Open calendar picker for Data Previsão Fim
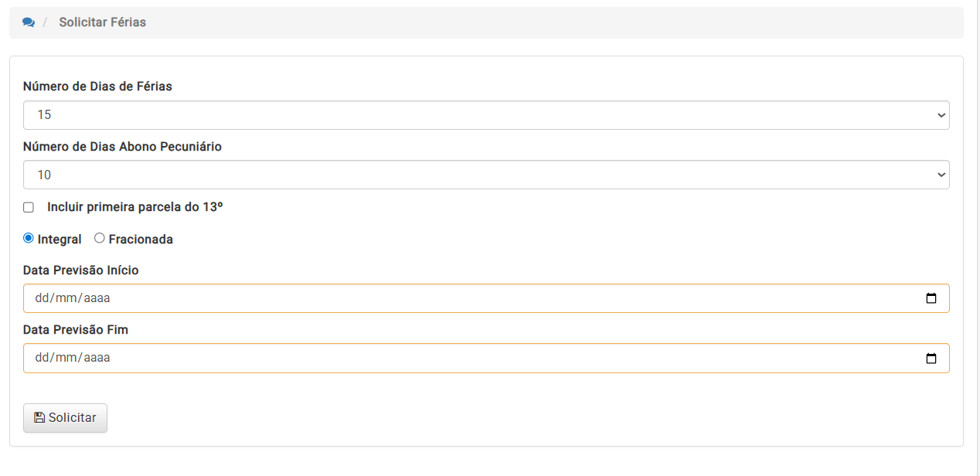 tap(931, 358)
